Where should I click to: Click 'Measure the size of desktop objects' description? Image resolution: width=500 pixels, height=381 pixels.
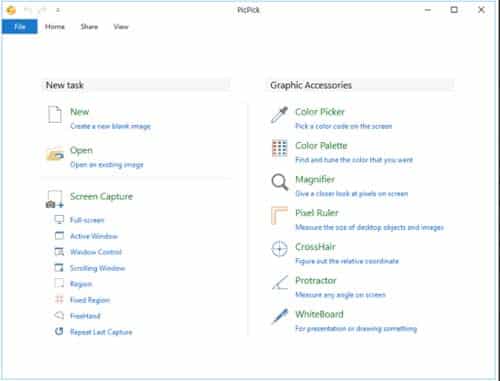369,227
